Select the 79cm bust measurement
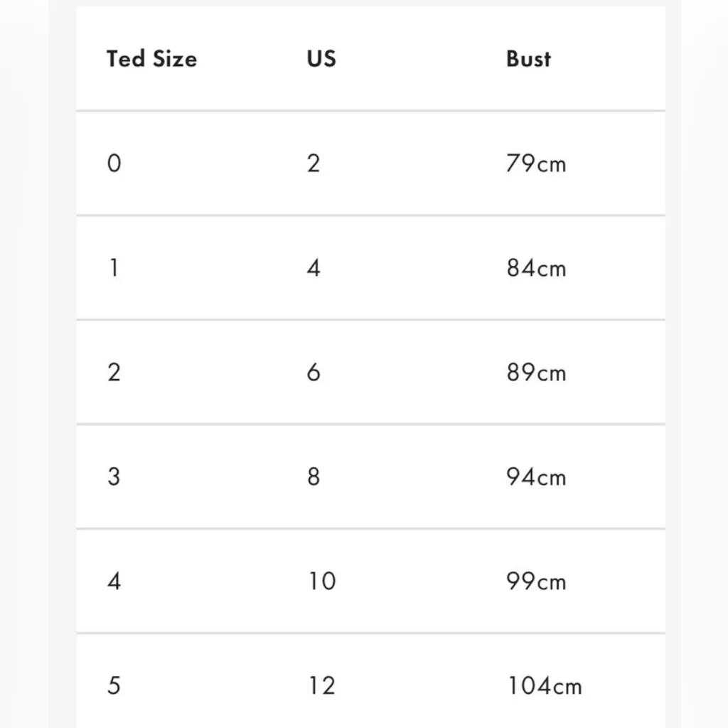This screenshot has width=728, height=728. [x=536, y=164]
